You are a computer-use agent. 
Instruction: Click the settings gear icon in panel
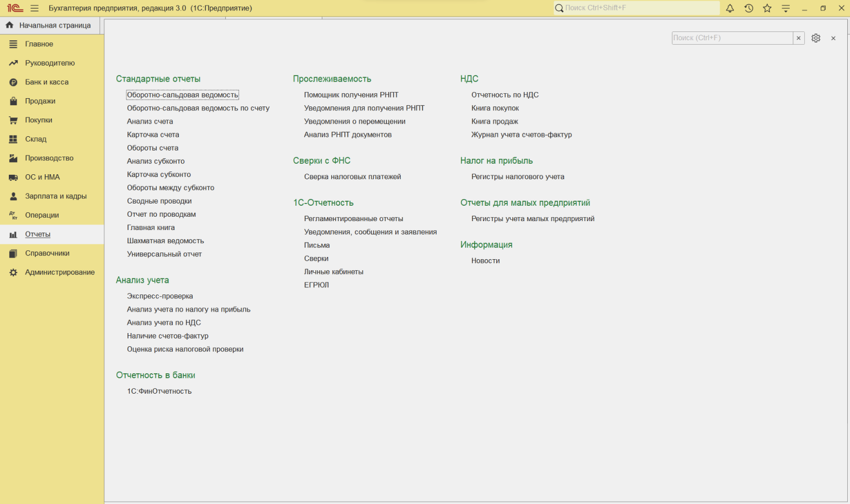[816, 38]
